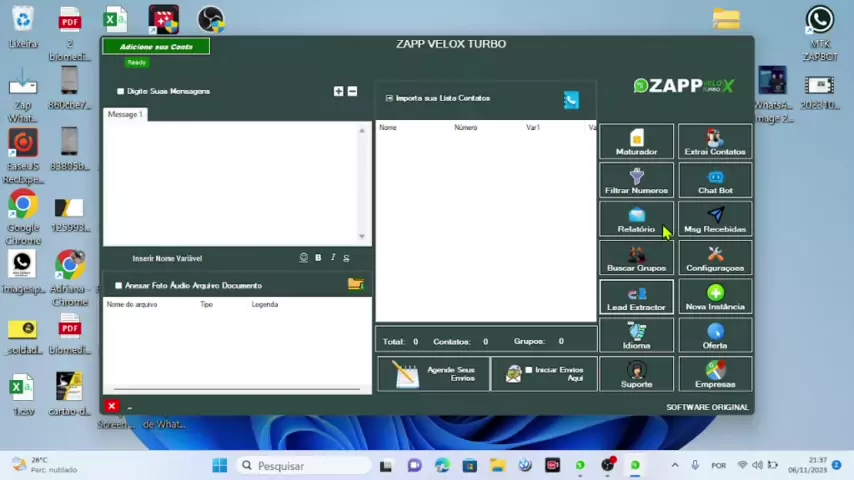Screen dimensions: 854x480
Task: Add a new message tab with plus
Action: point(338,91)
